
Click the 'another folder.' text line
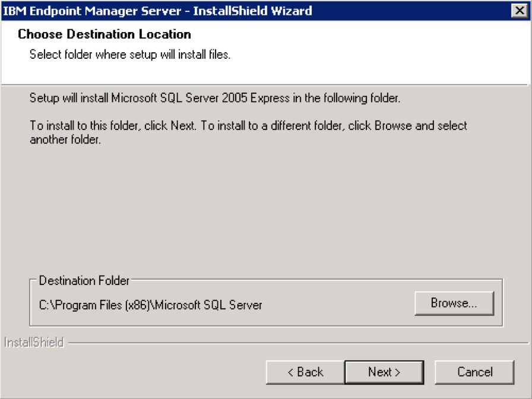[x=65, y=140]
